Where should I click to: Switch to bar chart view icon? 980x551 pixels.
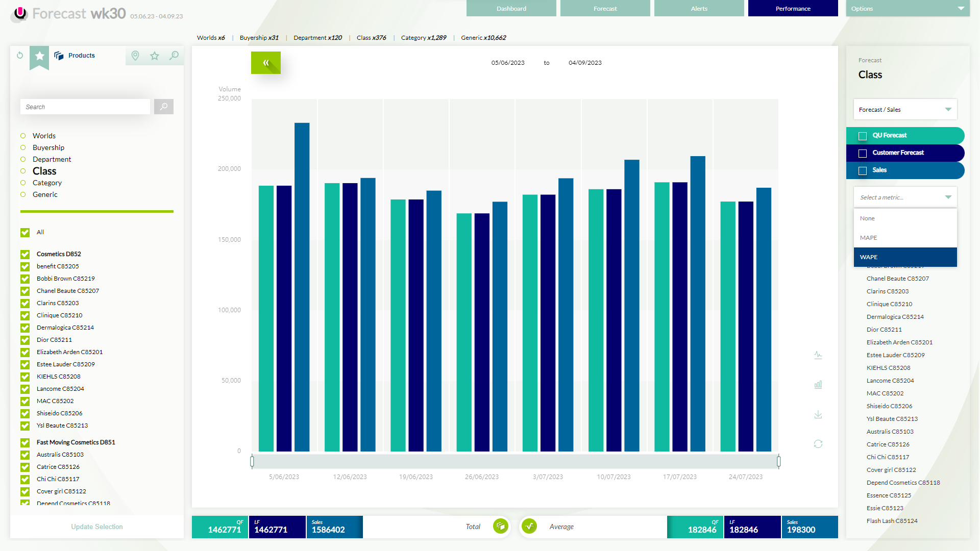click(818, 385)
